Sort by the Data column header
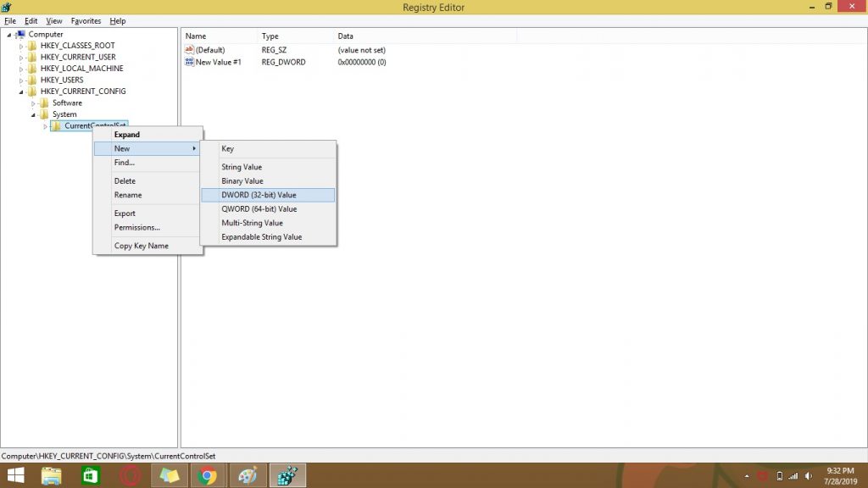 [x=426, y=36]
